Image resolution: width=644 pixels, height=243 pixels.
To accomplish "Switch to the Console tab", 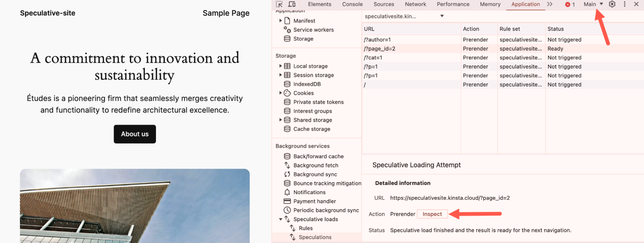I will pyautogui.click(x=352, y=4).
